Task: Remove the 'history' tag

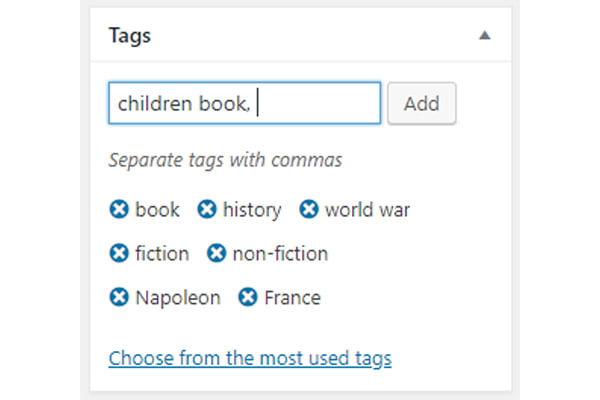Action: [207, 209]
